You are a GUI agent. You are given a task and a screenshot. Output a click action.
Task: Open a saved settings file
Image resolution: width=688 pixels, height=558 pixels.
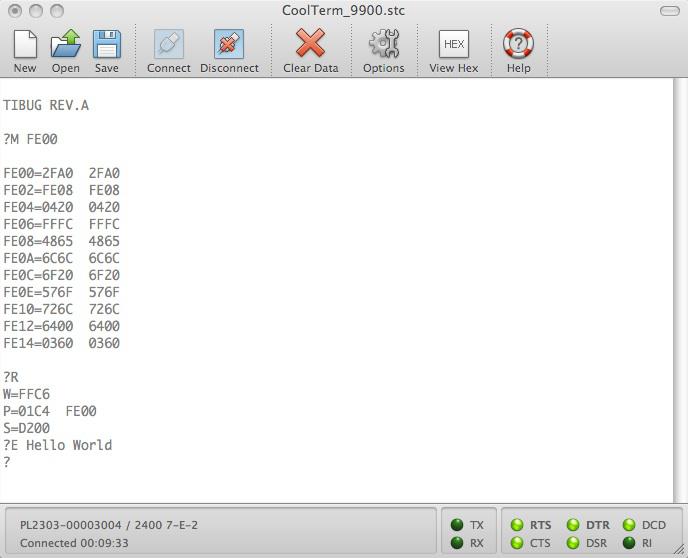pos(66,45)
